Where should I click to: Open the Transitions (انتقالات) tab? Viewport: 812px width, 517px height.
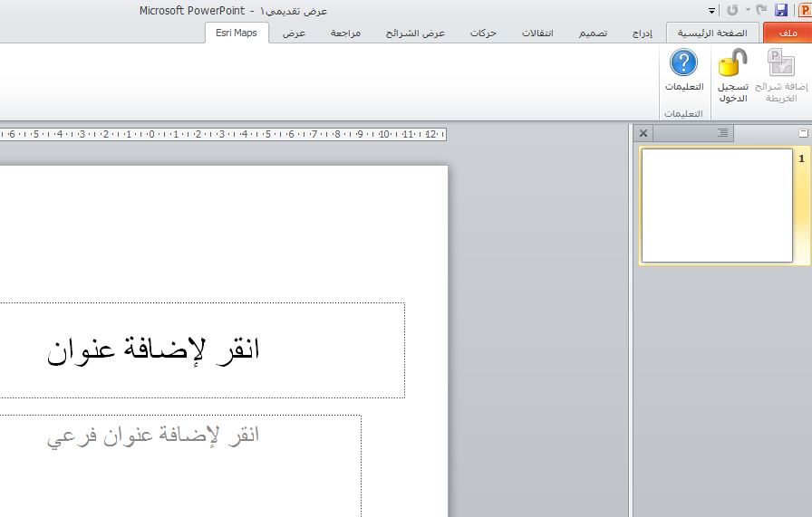point(537,34)
